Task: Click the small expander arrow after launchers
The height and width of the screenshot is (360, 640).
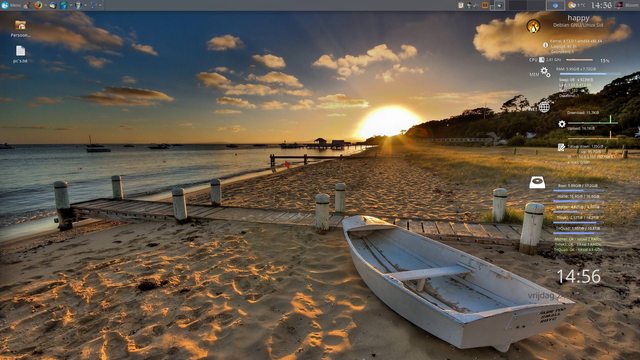Action: pyautogui.click(x=100, y=5)
